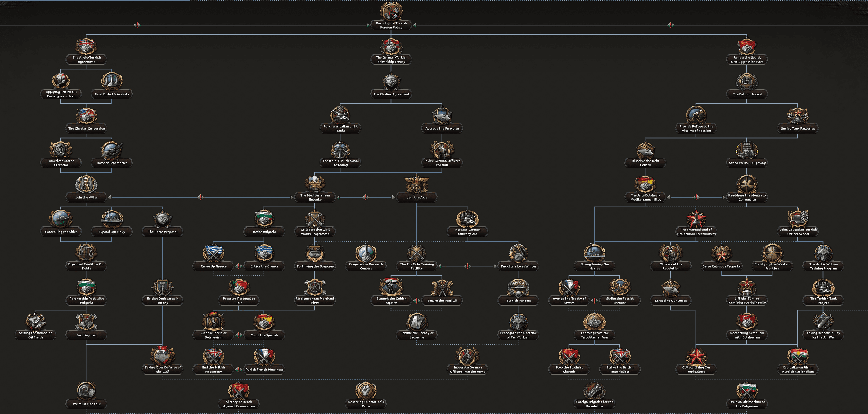This screenshot has height=414, width=868.
Task: Choose American Motor Factories focus icon
Action: tap(61, 149)
